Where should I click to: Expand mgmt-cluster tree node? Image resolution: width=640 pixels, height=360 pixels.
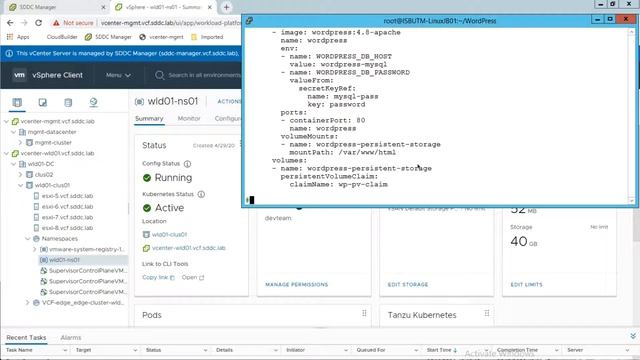tap(20, 143)
